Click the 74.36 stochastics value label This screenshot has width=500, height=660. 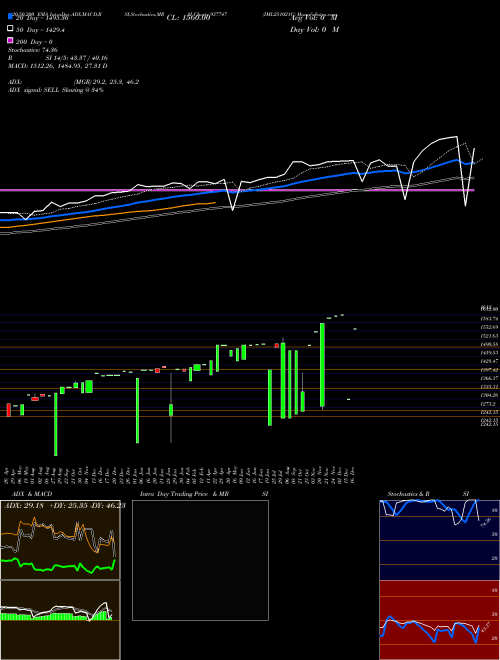pos(486,522)
